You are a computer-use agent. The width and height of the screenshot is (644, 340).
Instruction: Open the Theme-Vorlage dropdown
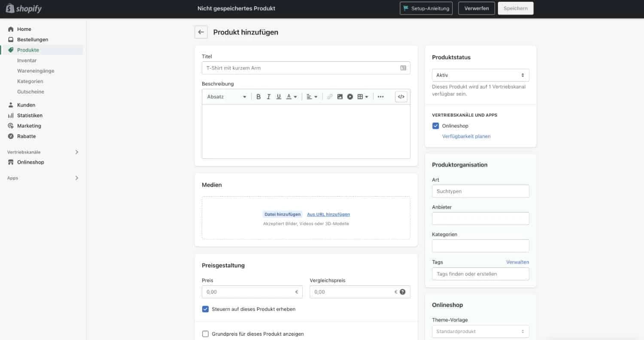[480, 331]
